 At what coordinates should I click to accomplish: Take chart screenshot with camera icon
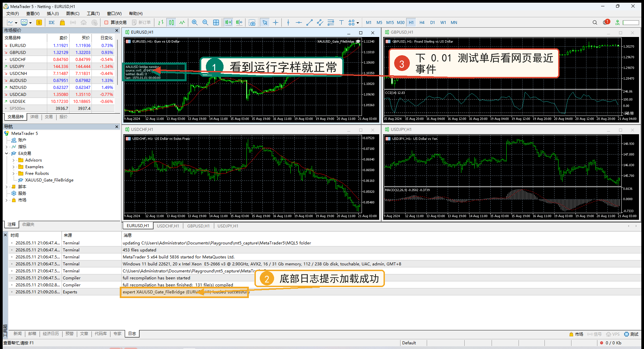click(x=252, y=23)
